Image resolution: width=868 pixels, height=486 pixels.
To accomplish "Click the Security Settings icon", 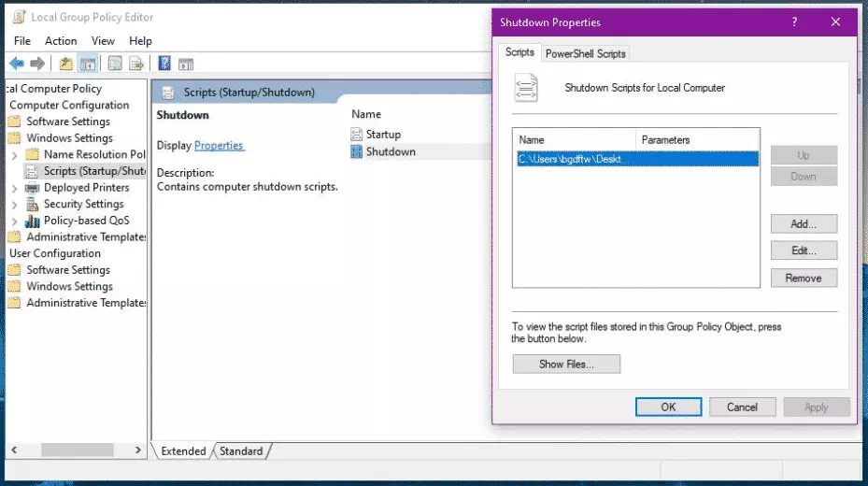I will pyautogui.click(x=33, y=205).
